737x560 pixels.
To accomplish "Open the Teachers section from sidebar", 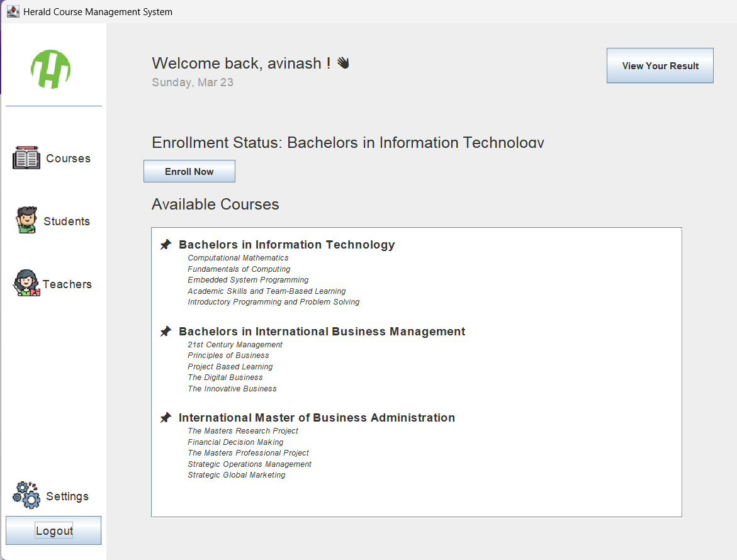I will coord(67,283).
